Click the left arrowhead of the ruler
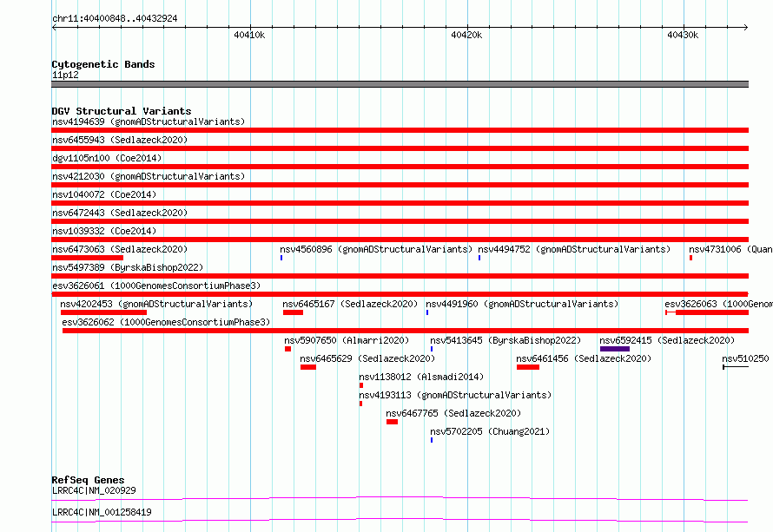The image size is (773, 532). point(54,28)
